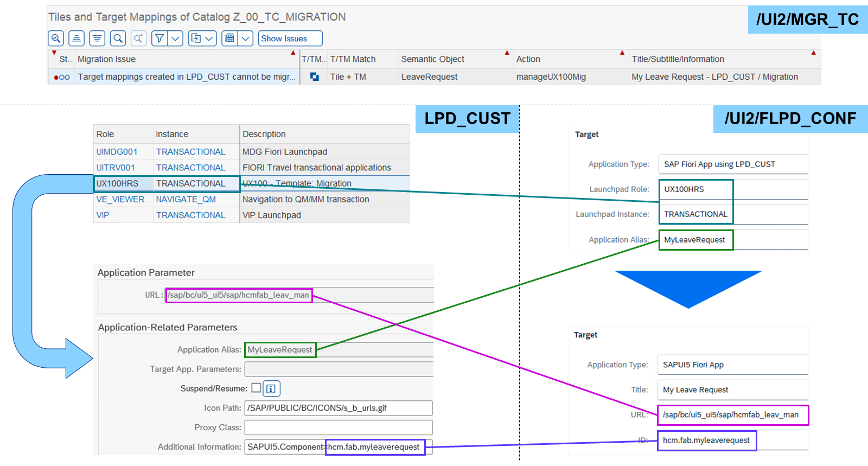This screenshot has height=466, width=868.
Task: Open the UITRV001 role link
Action: click(x=116, y=168)
